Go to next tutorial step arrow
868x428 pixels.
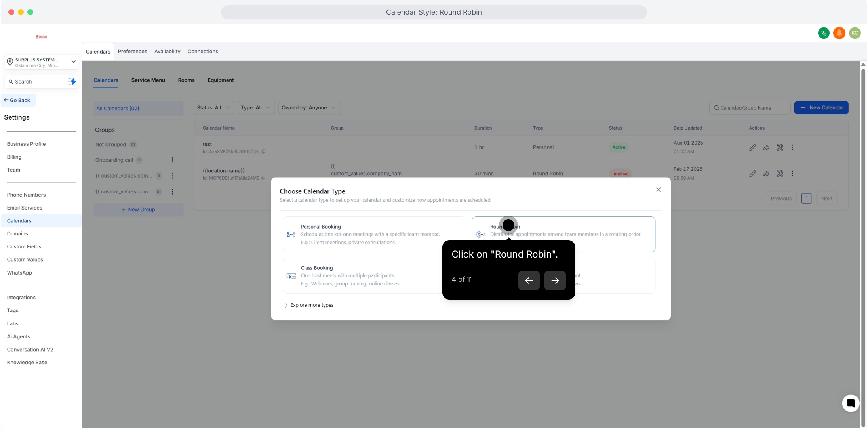555,281
